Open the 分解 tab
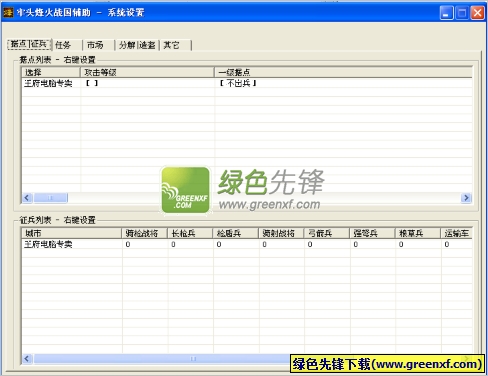Viewport: 488px width, 376px height. [x=137, y=45]
